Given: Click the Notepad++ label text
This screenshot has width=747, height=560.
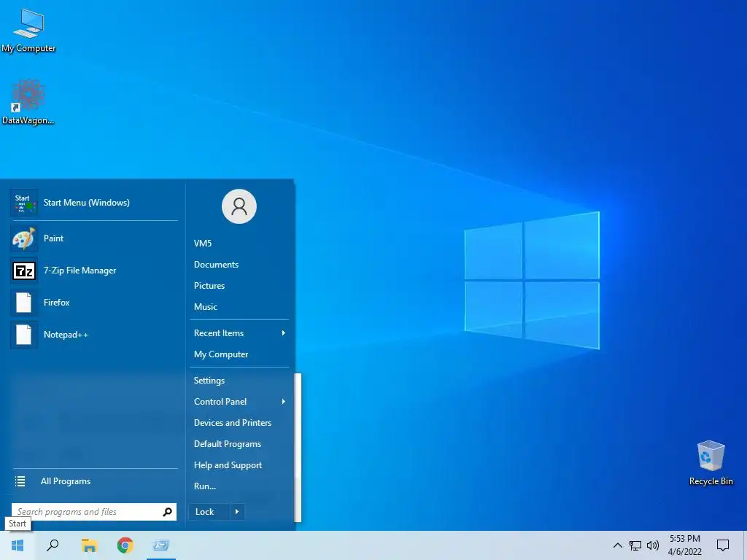Looking at the screenshot, I should pyautogui.click(x=66, y=335).
